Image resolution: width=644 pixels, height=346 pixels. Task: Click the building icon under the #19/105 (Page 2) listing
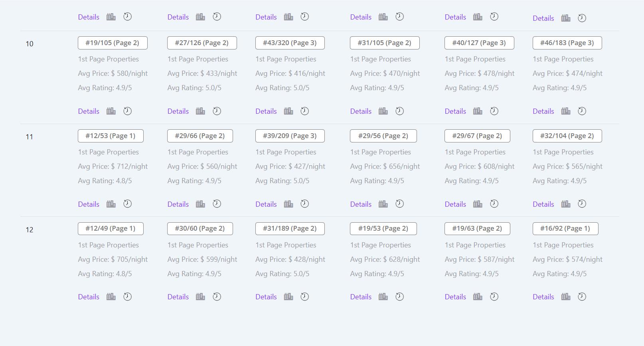point(111,111)
